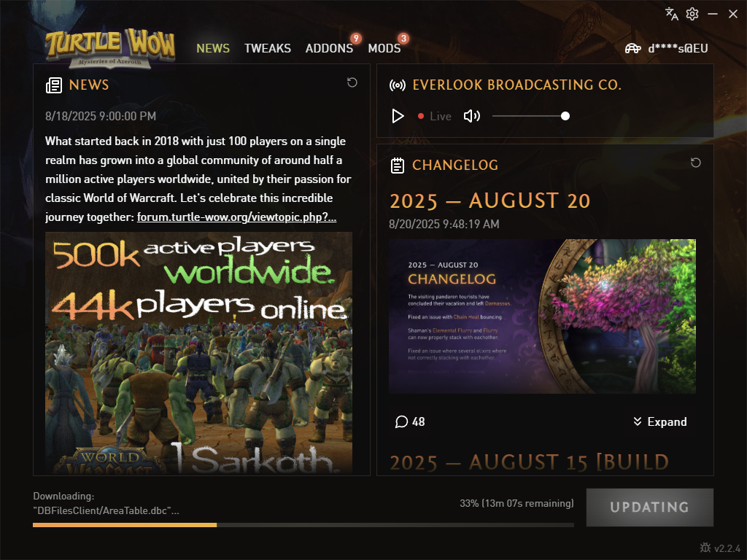Mute the radio volume speaker icon
Image resolution: width=747 pixels, height=560 pixels.
pos(472,116)
